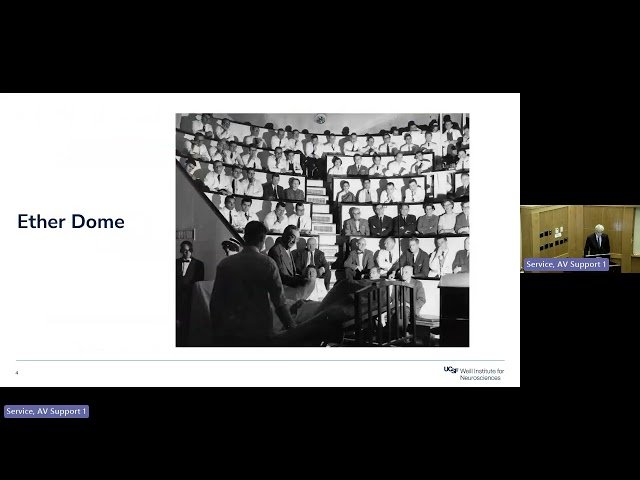Click the UCSF logo on the slide

coord(450,371)
